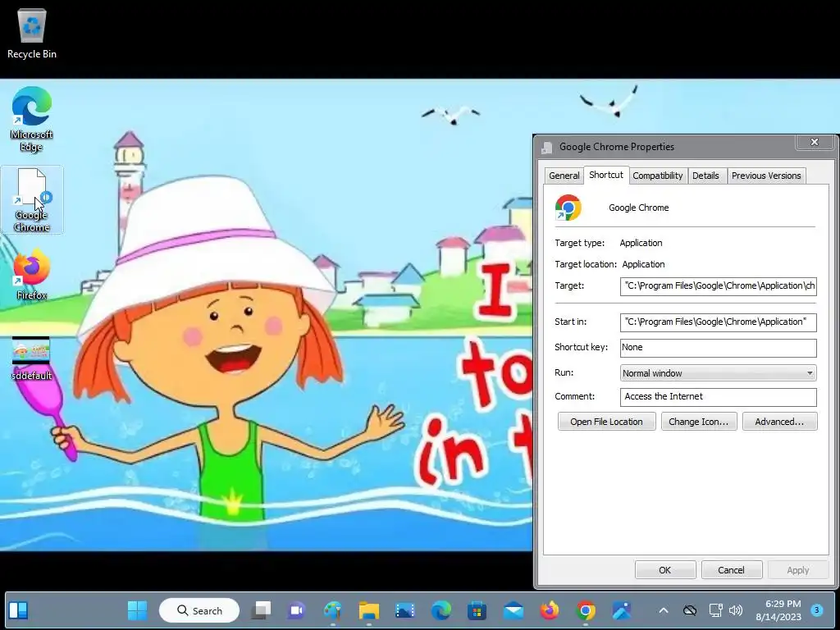Image resolution: width=840 pixels, height=630 pixels.
Task: Switch to the Compatibility tab
Action: coord(657,176)
